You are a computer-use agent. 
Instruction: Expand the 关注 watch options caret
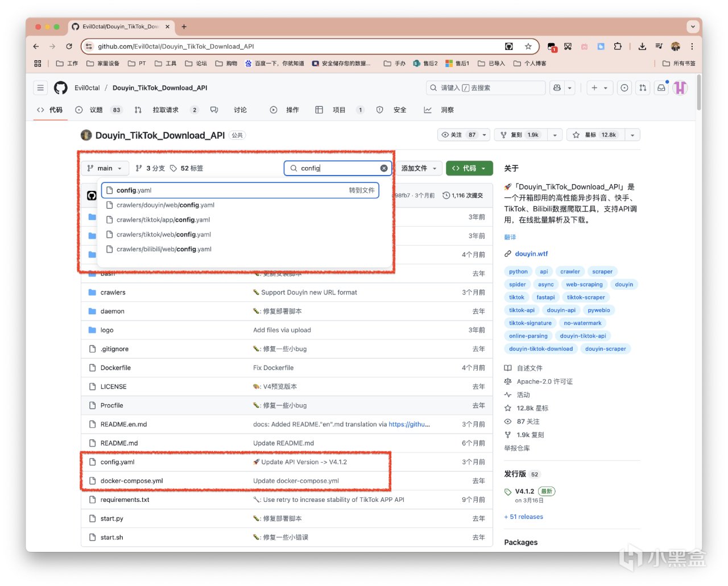485,135
